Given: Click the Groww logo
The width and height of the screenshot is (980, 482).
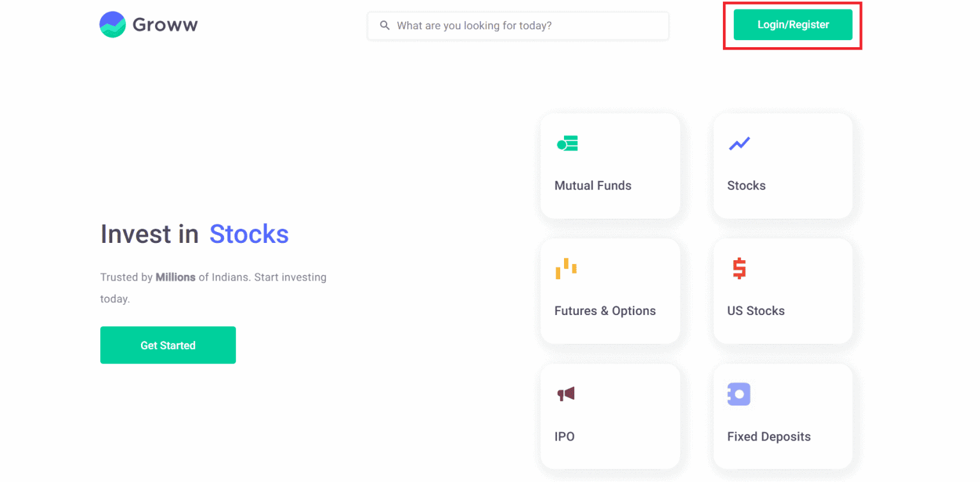Looking at the screenshot, I should click(x=113, y=24).
